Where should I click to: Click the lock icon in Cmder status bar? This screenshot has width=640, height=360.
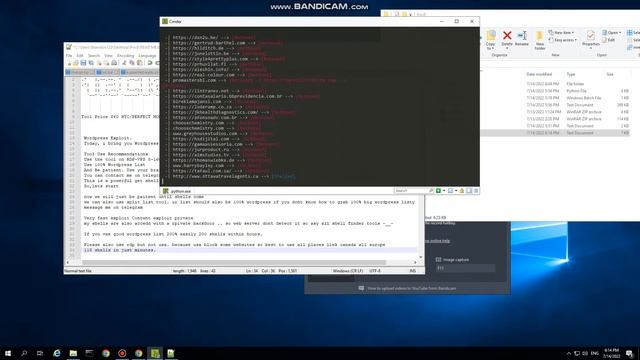pyautogui.click(x=462, y=191)
